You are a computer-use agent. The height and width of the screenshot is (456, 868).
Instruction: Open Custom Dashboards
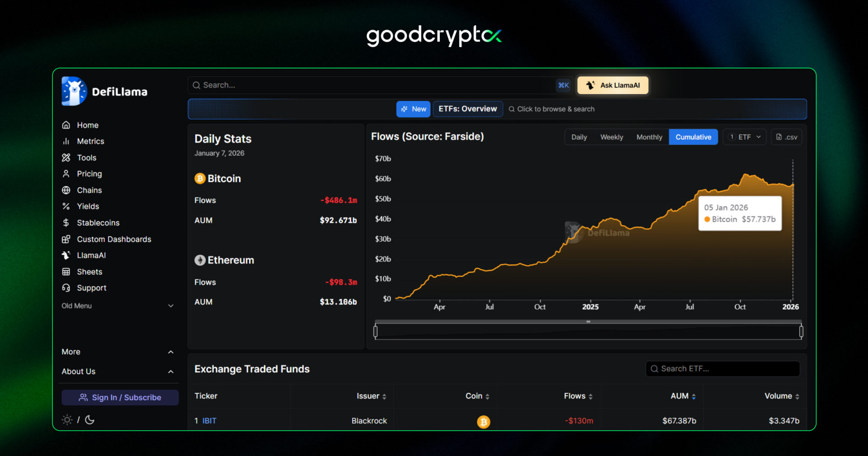coord(113,239)
